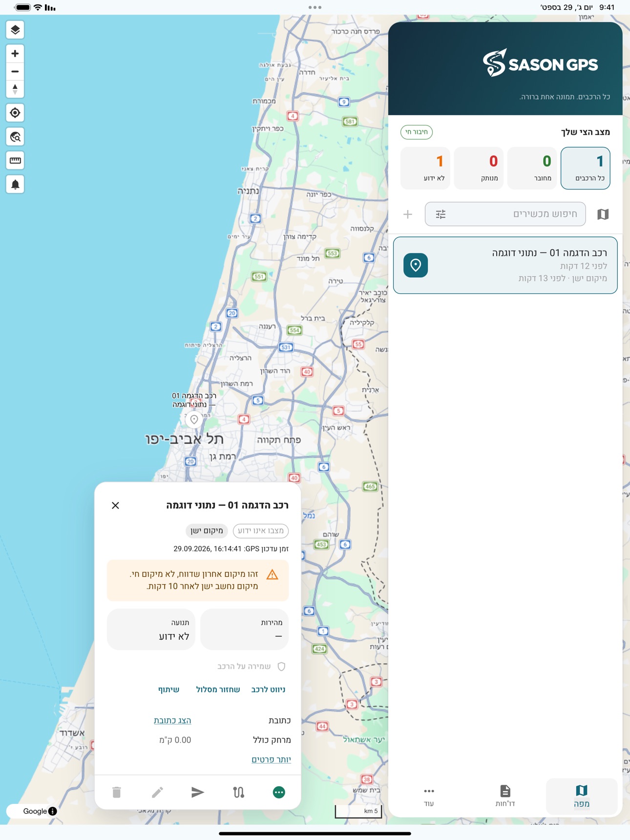Viewport: 630px width, 840px height.
Task: Reset map bearing with compass arrow
Action: [x=15, y=89]
